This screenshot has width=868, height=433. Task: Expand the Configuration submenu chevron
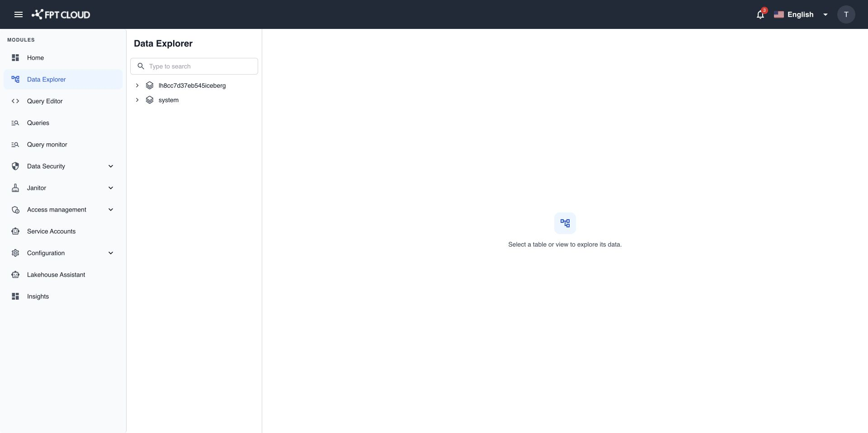(111, 253)
